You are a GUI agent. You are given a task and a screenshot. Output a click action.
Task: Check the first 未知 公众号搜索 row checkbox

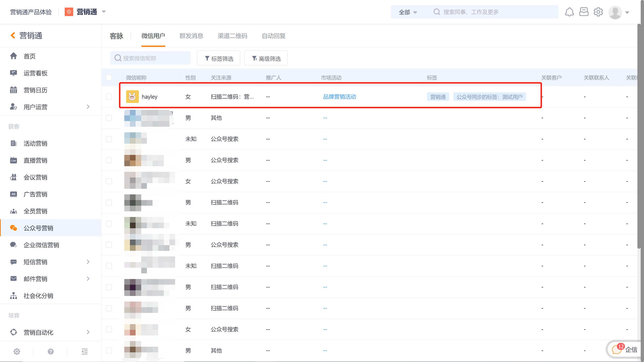[109, 139]
